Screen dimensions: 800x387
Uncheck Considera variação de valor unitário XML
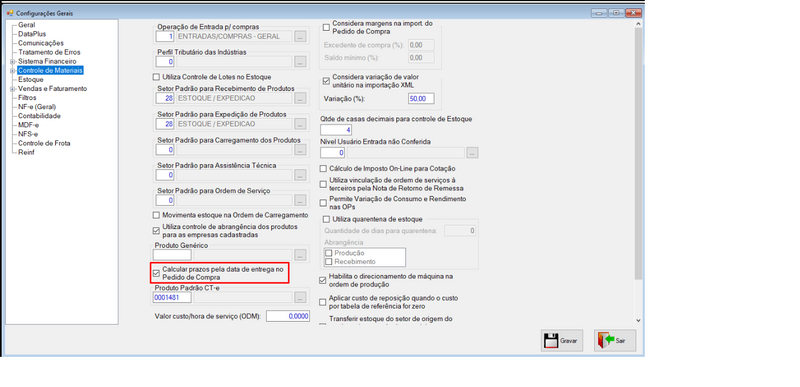click(x=327, y=81)
